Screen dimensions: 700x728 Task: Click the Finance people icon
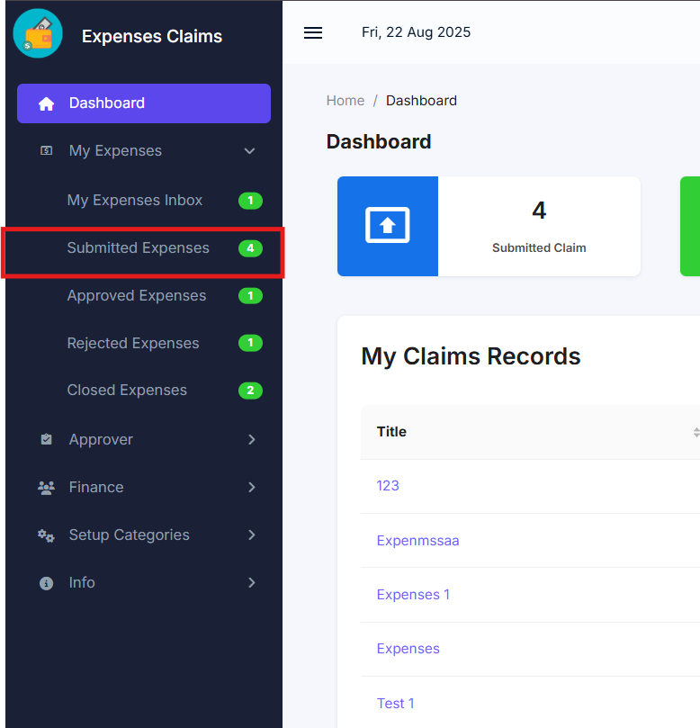click(x=47, y=488)
